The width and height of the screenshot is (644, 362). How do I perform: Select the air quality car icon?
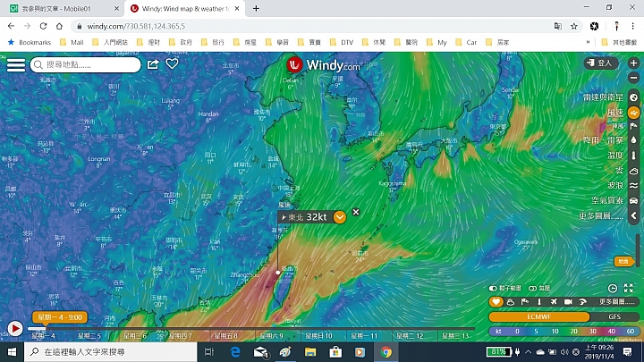pyautogui.click(x=633, y=201)
